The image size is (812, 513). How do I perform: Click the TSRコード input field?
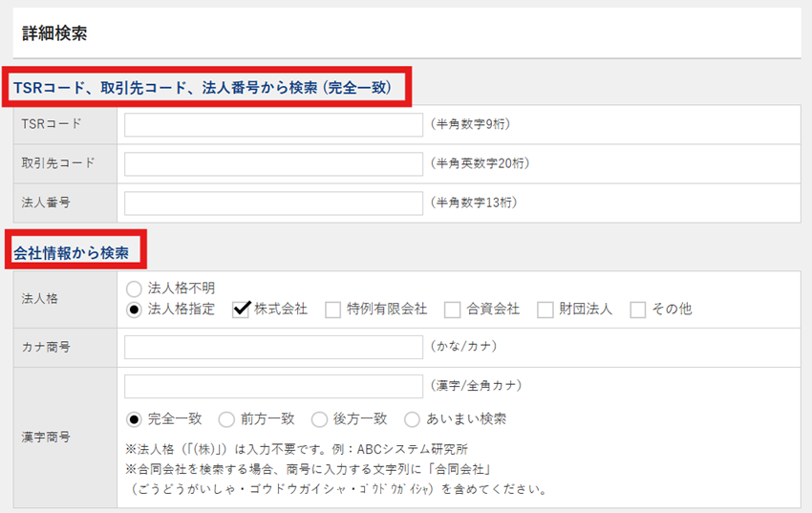(273, 124)
